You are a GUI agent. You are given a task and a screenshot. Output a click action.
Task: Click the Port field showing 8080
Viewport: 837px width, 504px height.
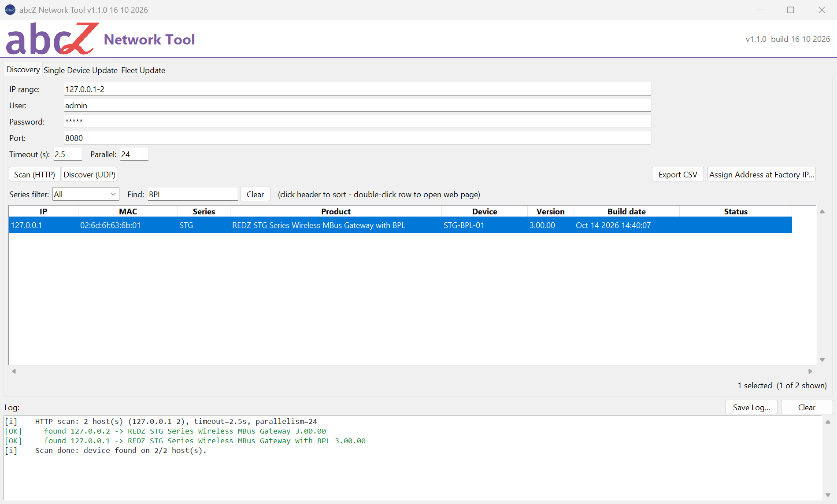(357, 138)
